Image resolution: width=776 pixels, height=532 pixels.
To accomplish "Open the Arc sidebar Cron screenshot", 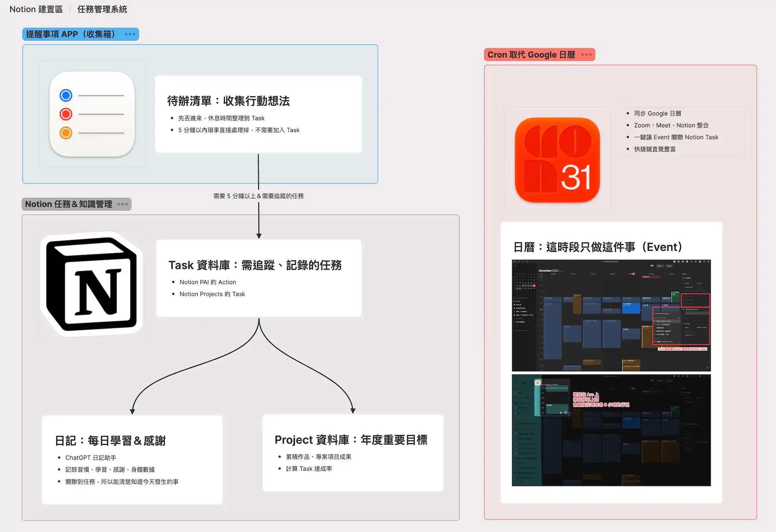I will [611, 430].
